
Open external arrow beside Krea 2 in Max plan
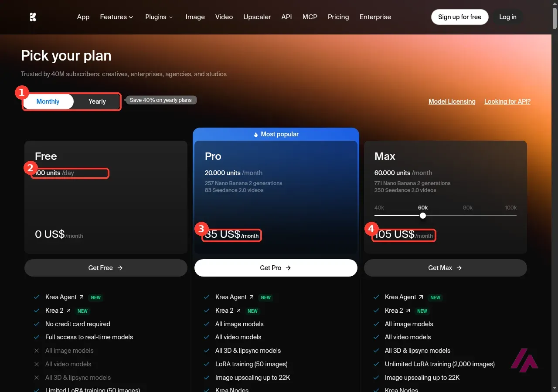click(x=408, y=311)
